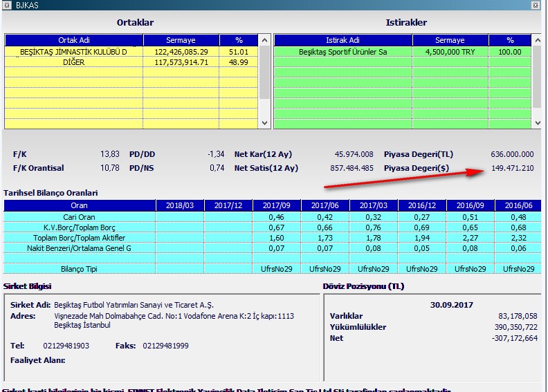548x392 pixels.
Task: Select the 2017/09 column header
Action: [277, 205]
